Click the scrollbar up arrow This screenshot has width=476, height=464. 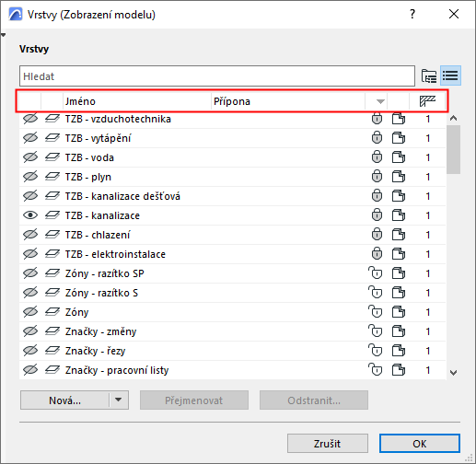click(453, 119)
